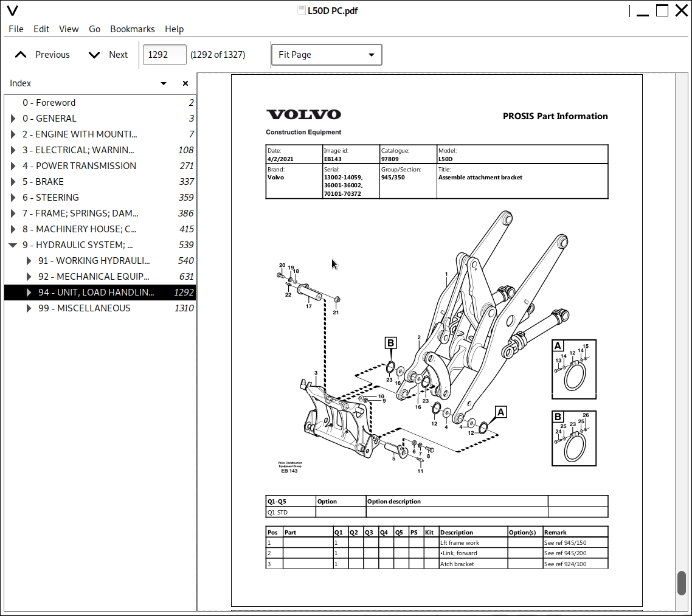This screenshot has height=616, width=692.
Task: Maximize the L50D PC.pdf window
Action: tap(662, 10)
